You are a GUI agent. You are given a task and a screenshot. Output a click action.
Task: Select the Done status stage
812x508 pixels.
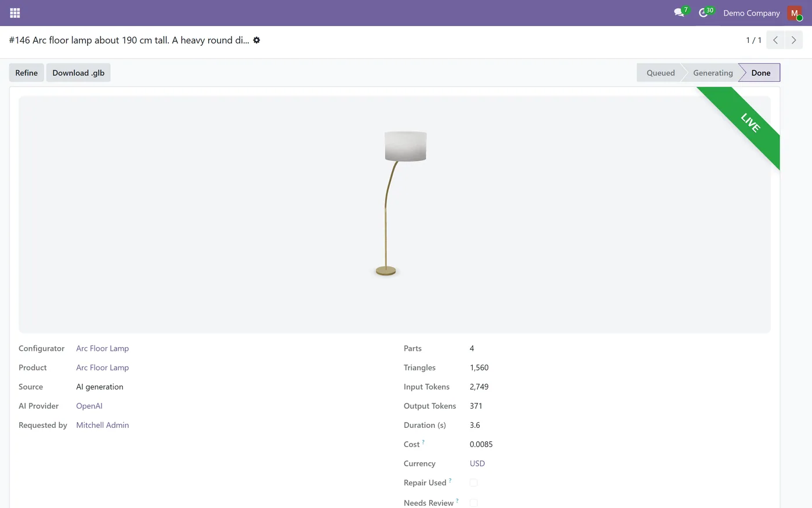(760, 73)
